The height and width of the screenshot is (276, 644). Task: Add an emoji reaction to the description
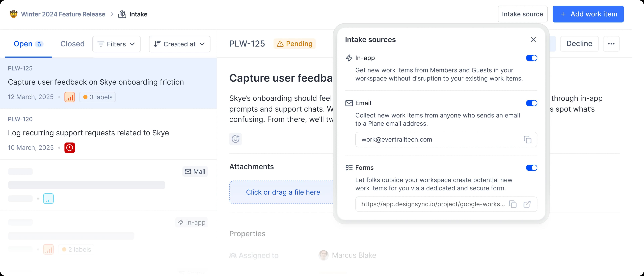coord(235,139)
